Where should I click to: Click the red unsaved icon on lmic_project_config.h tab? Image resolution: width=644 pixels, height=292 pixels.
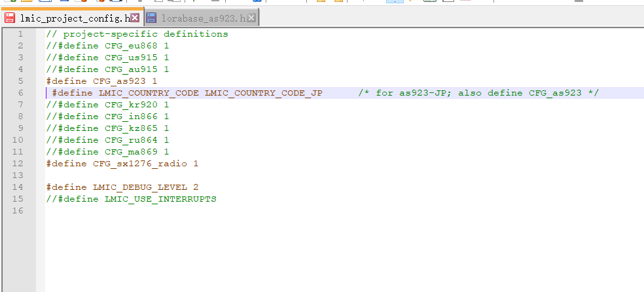pos(10,18)
